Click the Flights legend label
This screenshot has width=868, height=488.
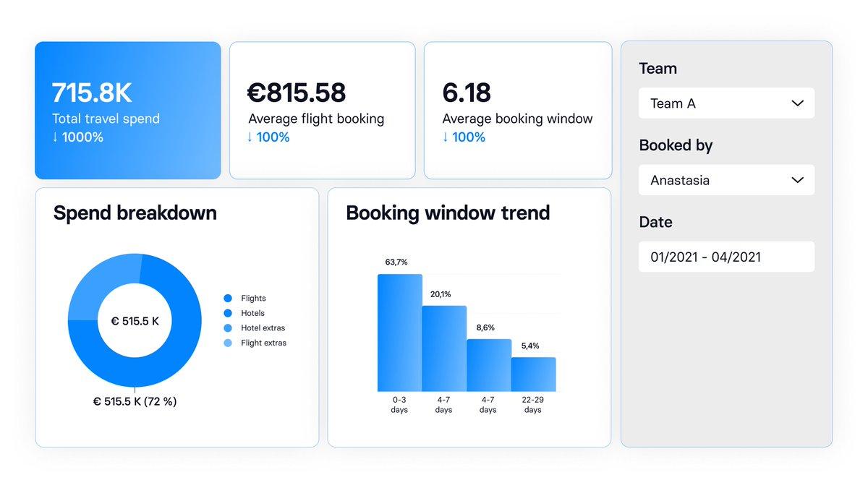[x=253, y=298]
